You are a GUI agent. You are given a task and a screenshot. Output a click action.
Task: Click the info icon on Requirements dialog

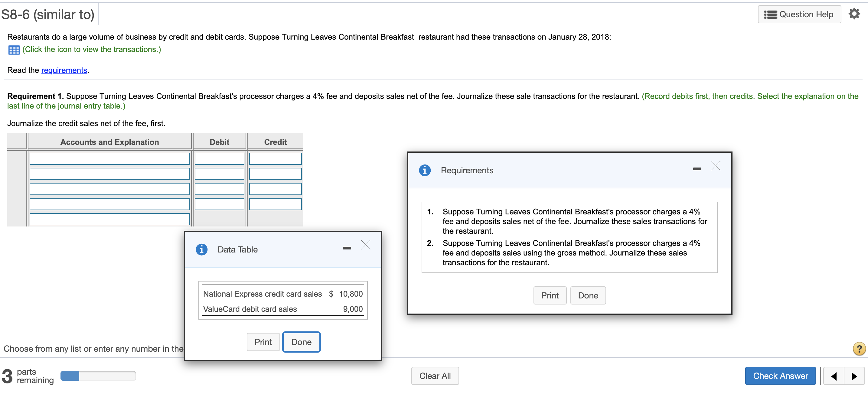pyautogui.click(x=425, y=170)
